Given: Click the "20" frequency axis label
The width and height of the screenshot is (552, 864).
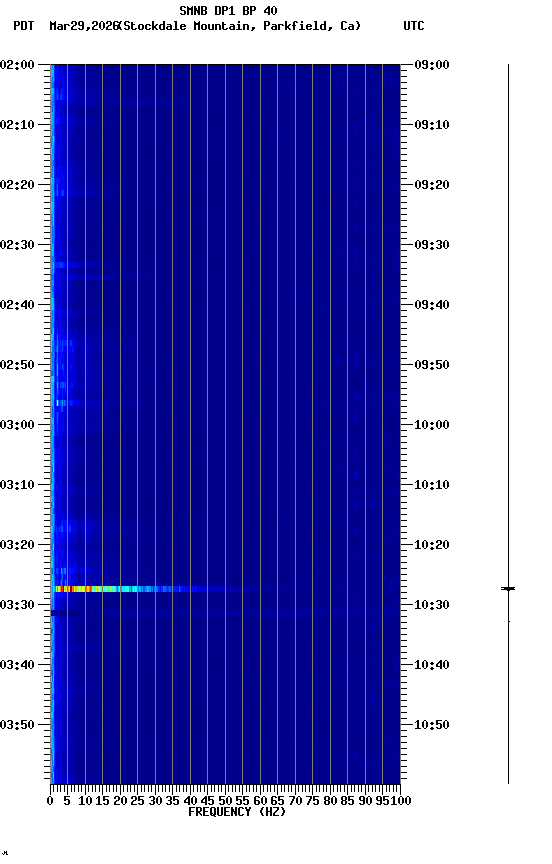Looking at the screenshot, I should coord(120,801).
